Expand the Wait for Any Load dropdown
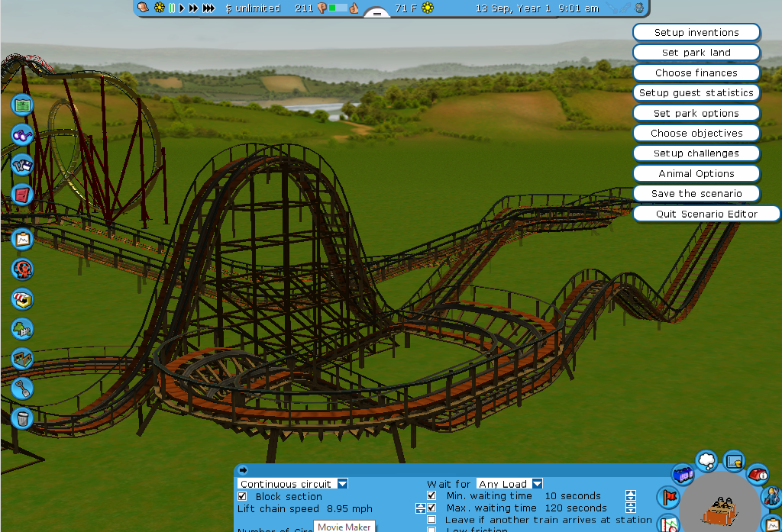 [538, 484]
